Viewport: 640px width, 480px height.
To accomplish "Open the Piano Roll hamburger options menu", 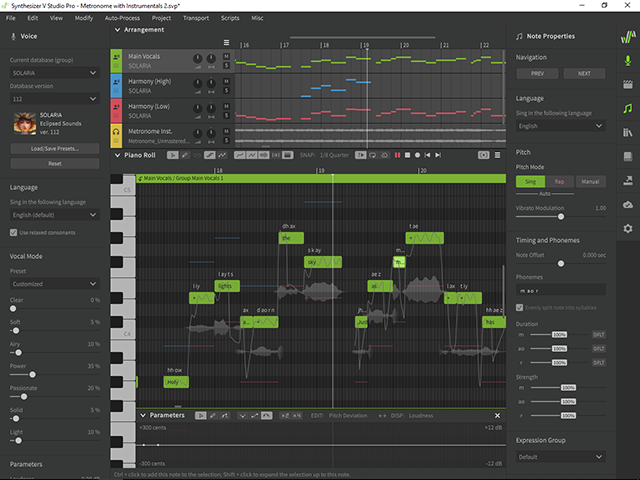I will [x=497, y=155].
